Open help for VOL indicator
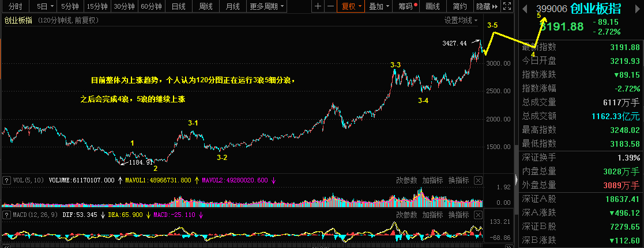This screenshot has width=644, height=248. pyautogui.click(x=6, y=180)
